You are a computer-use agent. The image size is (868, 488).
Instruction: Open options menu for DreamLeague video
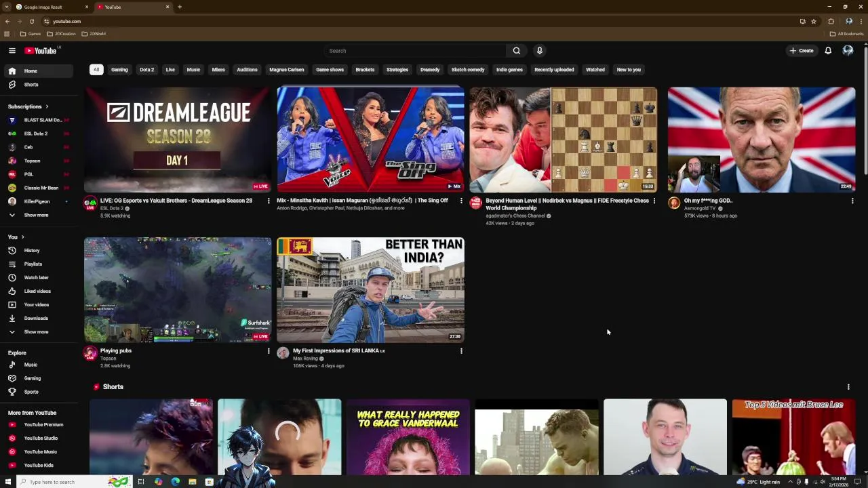tap(269, 201)
